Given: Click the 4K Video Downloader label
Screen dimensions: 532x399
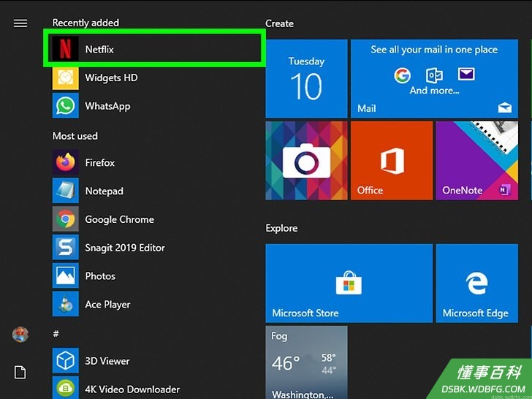Looking at the screenshot, I should [x=132, y=389].
